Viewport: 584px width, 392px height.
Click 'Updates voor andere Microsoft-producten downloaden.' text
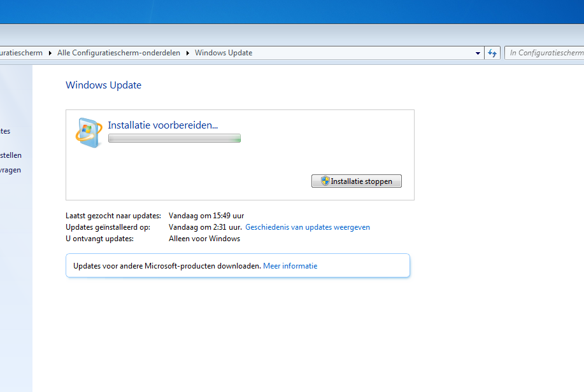pos(167,266)
